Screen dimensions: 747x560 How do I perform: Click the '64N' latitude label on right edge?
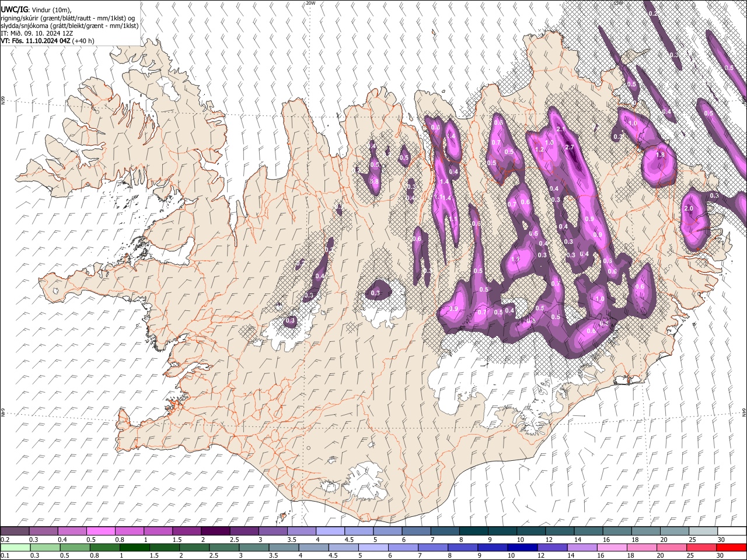coord(744,412)
